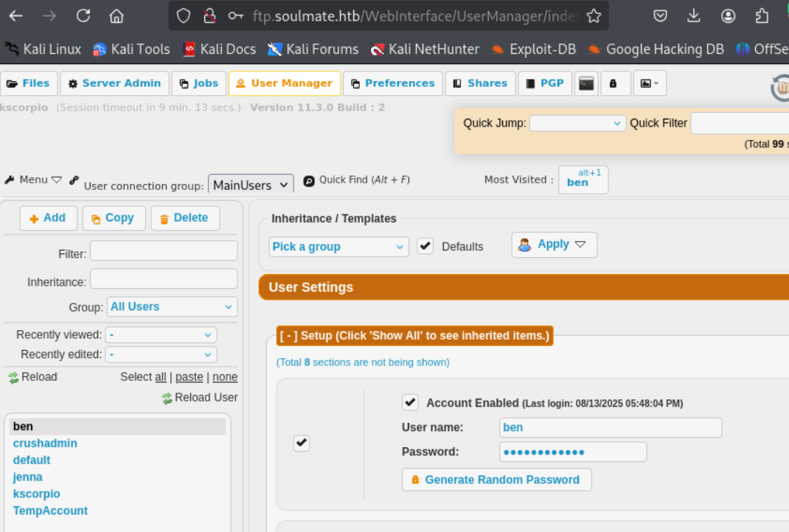Open the Preferences tab
Image resolution: width=789 pixels, height=532 pixels.
coord(393,83)
